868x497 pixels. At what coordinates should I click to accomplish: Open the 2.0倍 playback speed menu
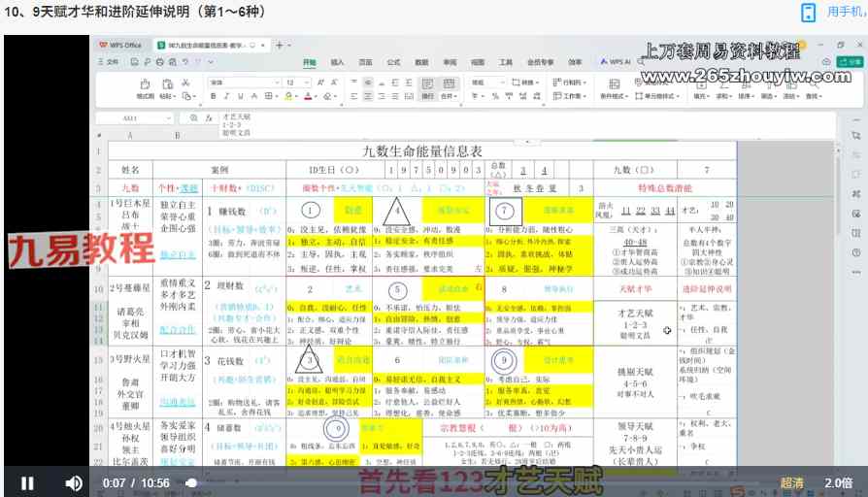[838, 482]
